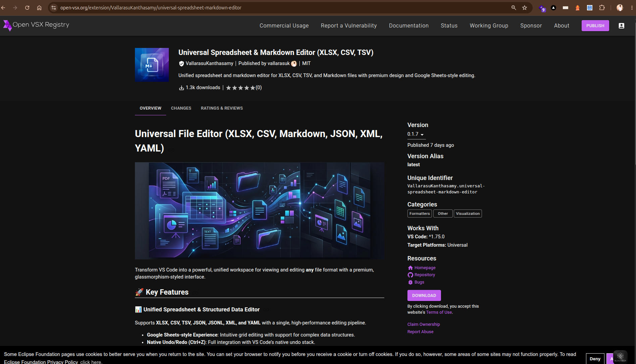Bookmark this page with the star icon
Screen dimensions: 636x364
pos(525,8)
